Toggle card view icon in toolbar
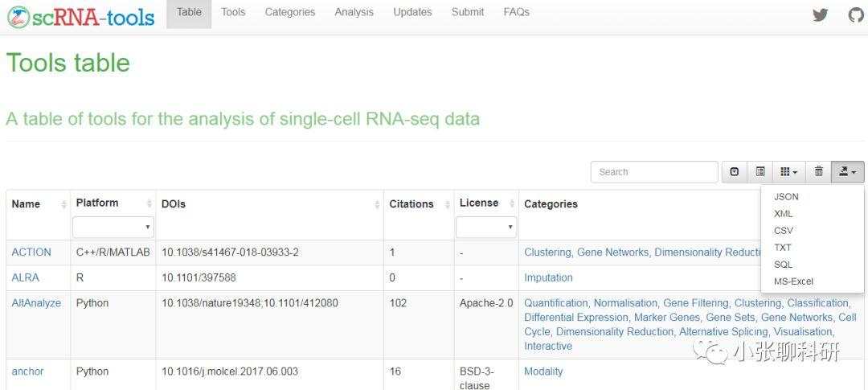This screenshot has width=868, height=390. pos(760,171)
